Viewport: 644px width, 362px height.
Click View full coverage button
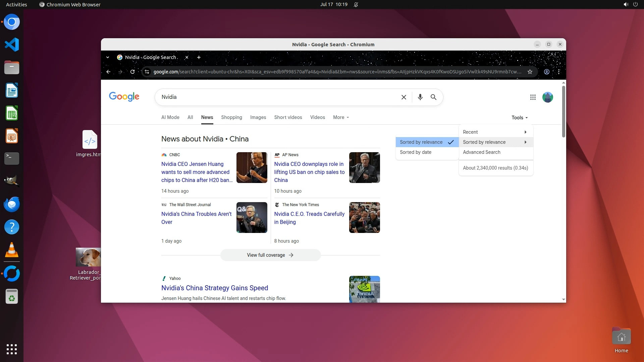click(270, 255)
